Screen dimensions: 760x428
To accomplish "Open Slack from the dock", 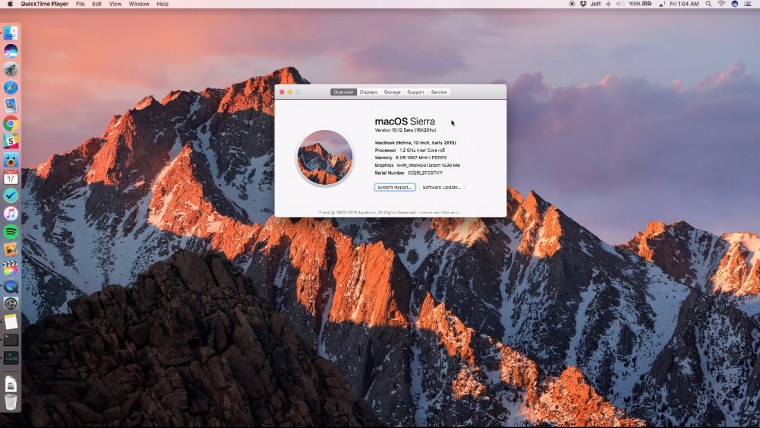I will (11, 141).
